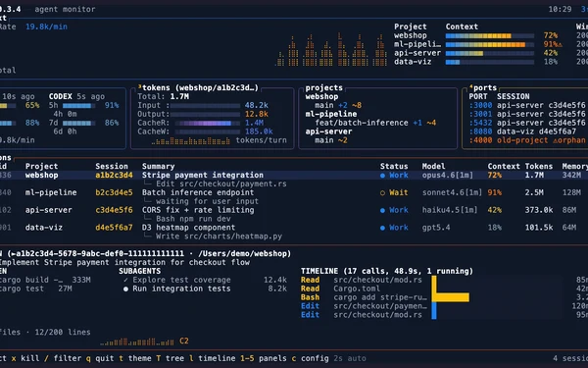
Task: Click the purple CacheR token bar
Action: pyautogui.click(x=208, y=124)
